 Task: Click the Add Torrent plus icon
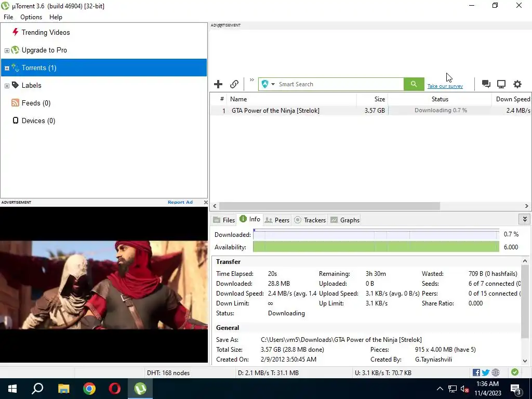[218, 84]
